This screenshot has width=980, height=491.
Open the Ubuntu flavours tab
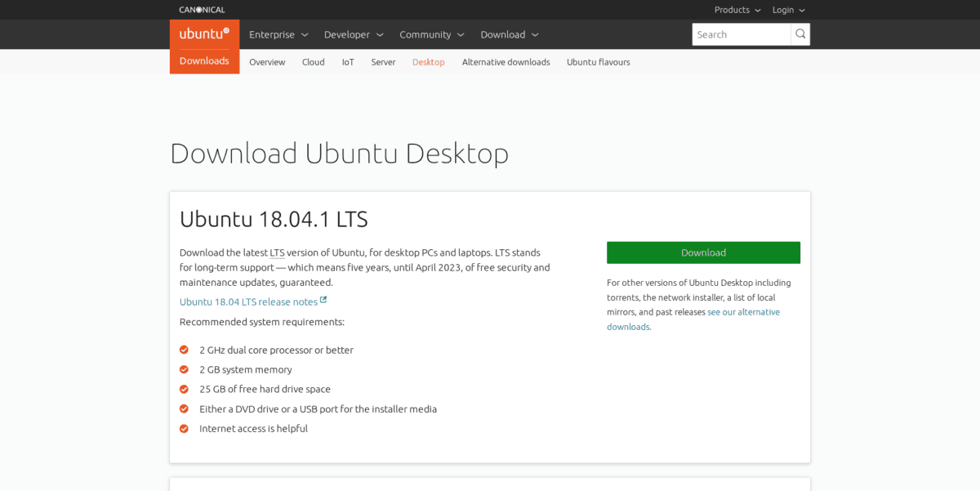[598, 61]
